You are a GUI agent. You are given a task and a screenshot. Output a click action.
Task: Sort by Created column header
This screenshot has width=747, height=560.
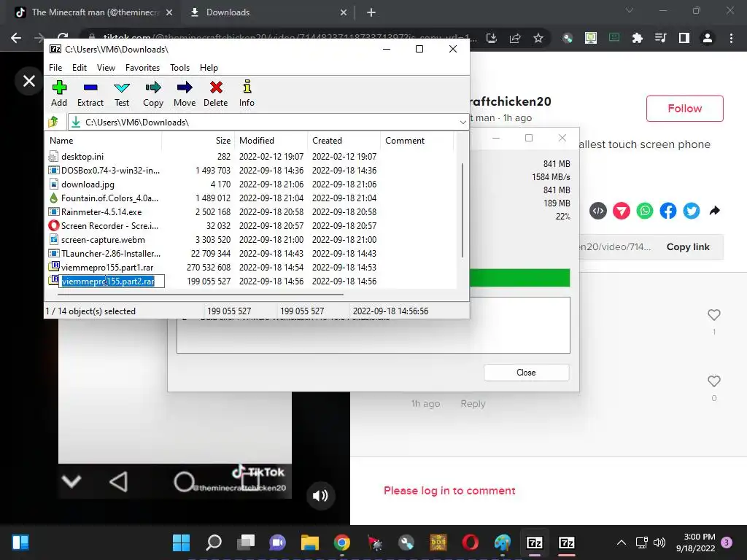click(344, 141)
